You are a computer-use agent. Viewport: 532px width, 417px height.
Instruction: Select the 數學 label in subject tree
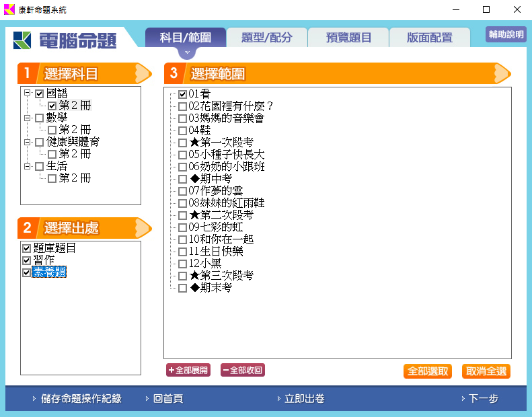click(x=56, y=118)
